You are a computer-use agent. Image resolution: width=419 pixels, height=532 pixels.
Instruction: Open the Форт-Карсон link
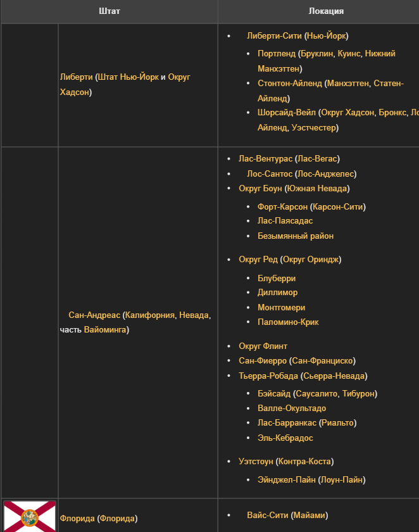pos(282,207)
